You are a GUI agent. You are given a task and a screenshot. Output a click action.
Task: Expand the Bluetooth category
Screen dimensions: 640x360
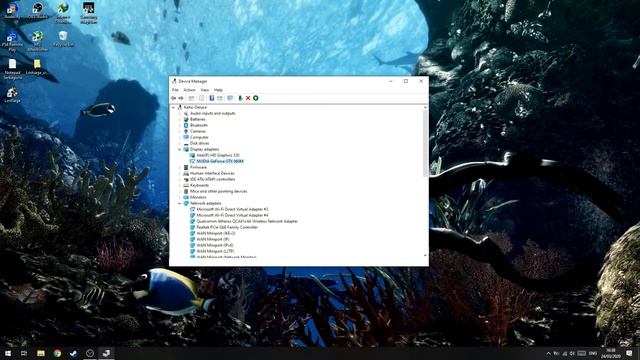[180, 125]
